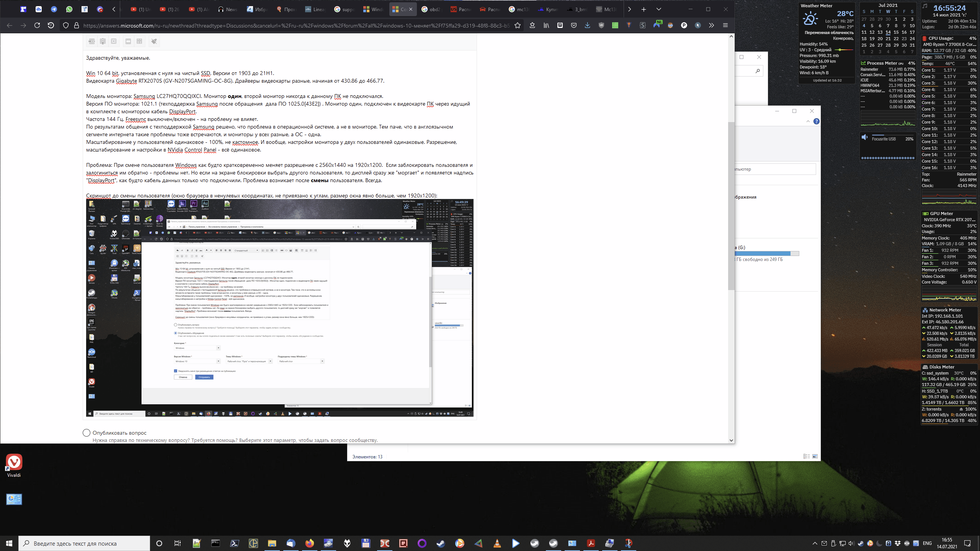This screenshot has height=551, width=980.
Task: Scroll down the main forum post area
Action: [732, 440]
